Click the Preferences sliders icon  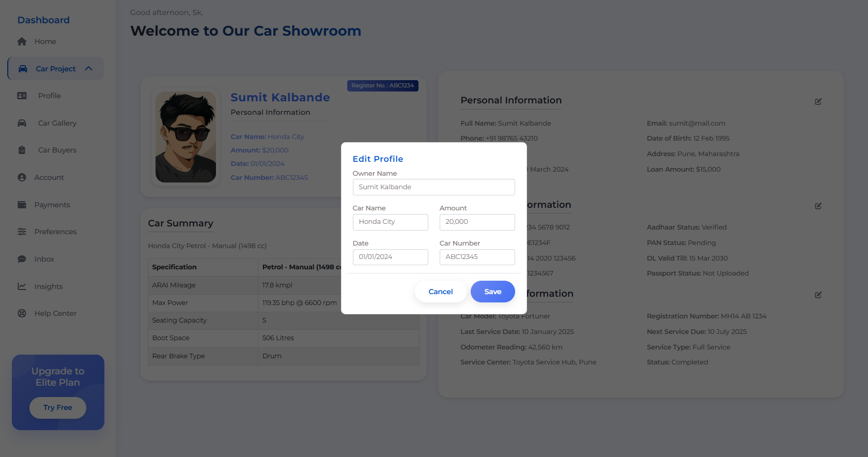tap(22, 232)
